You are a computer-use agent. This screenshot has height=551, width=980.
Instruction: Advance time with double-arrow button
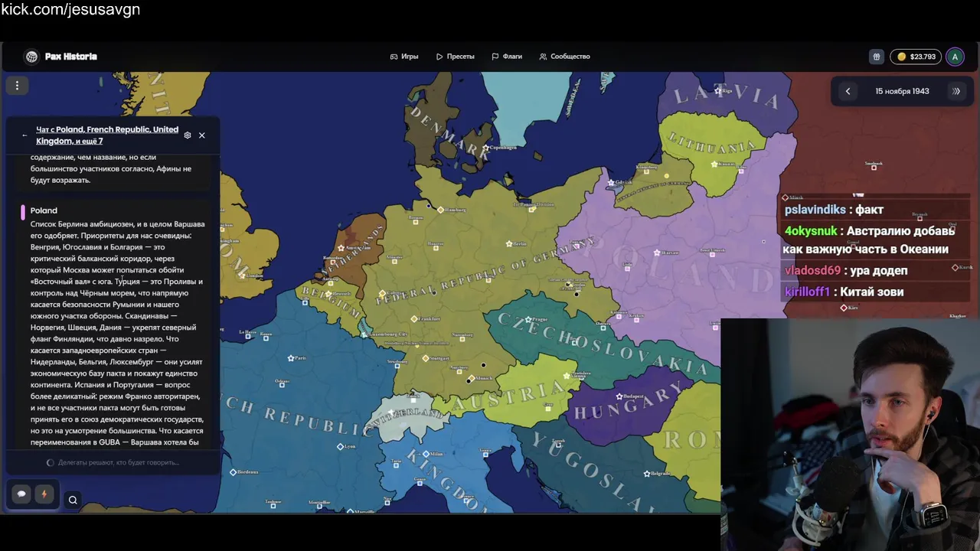pos(956,91)
